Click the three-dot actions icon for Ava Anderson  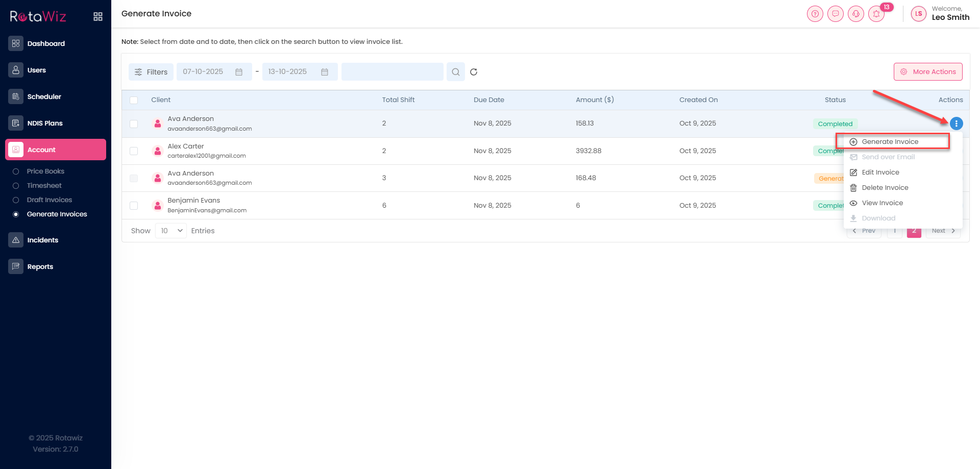click(x=956, y=124)
